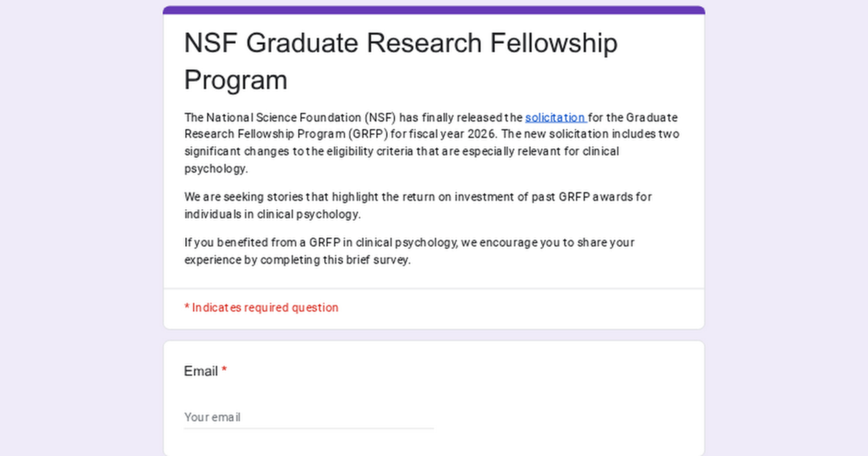The width and height of the screenshot is (868, 456).
Task: Click the Your email input field
Action: point(308,417)
